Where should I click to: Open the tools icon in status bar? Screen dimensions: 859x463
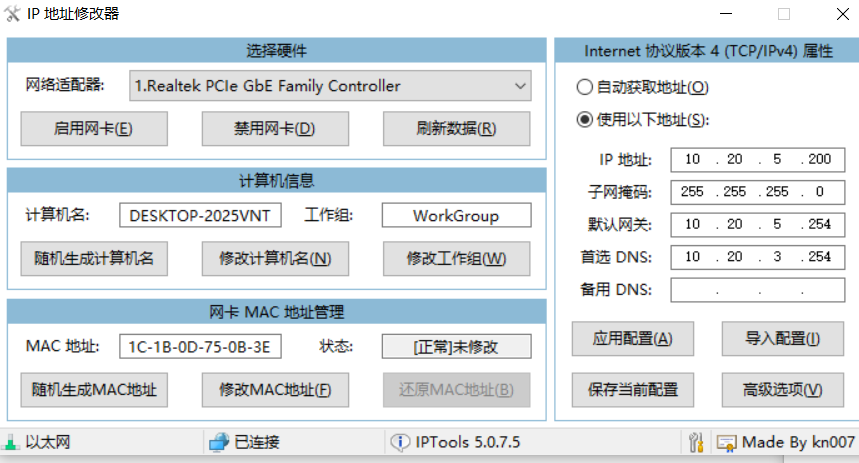click(696, 442)
